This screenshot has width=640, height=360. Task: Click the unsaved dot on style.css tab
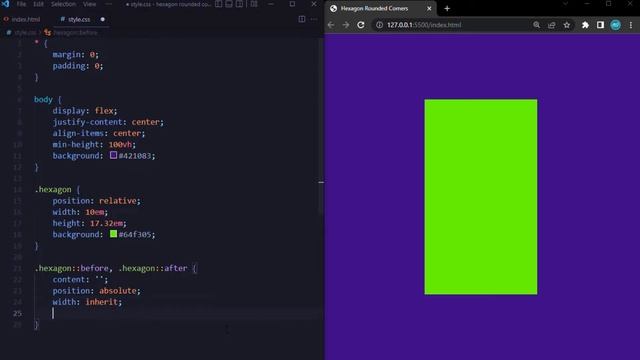coord(102,19)
